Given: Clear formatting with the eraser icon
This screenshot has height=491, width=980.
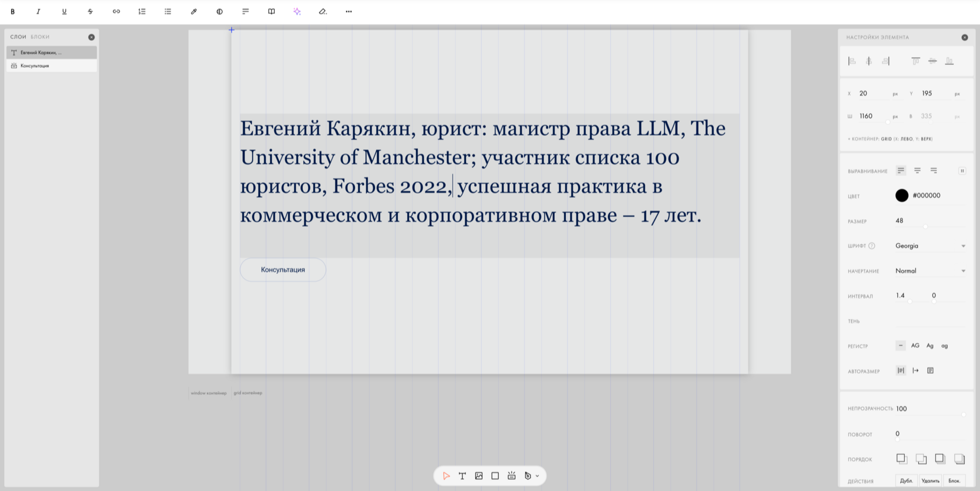Looking at the screenshot, I should tap(323, 12).
